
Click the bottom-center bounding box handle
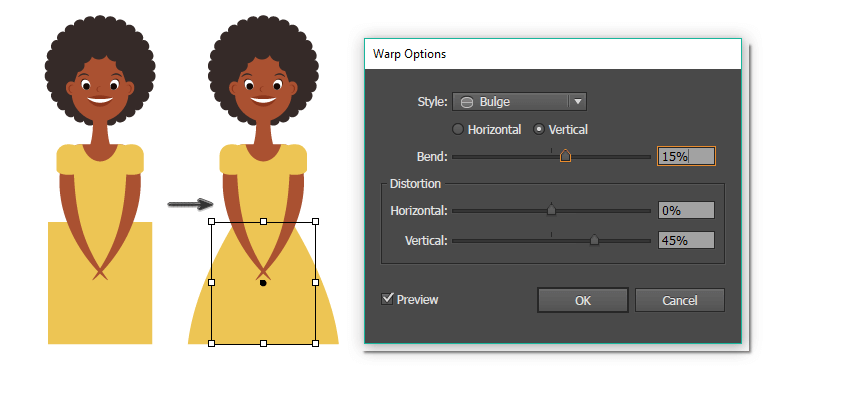tap(263, 343)
